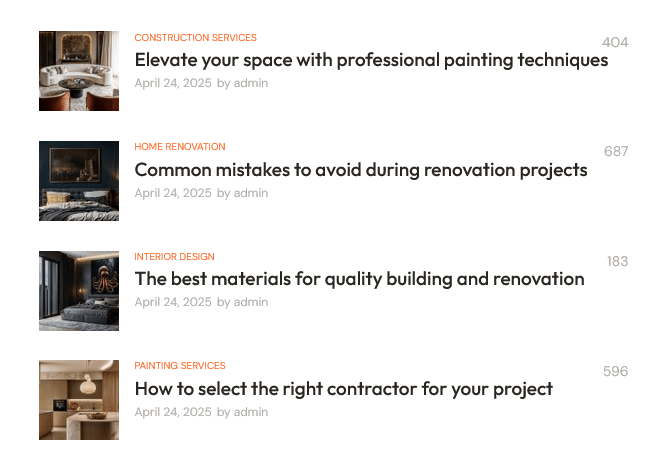This screenshot has width=664, height=476.
Task: Click 'by admin' under renovation mistakes post
Action: (242, 193)
